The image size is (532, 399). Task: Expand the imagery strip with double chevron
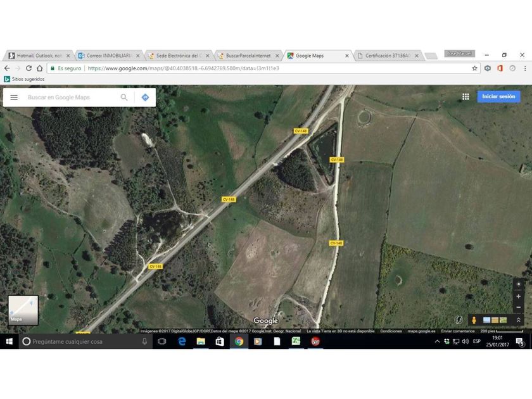click(x=519, y=320)
